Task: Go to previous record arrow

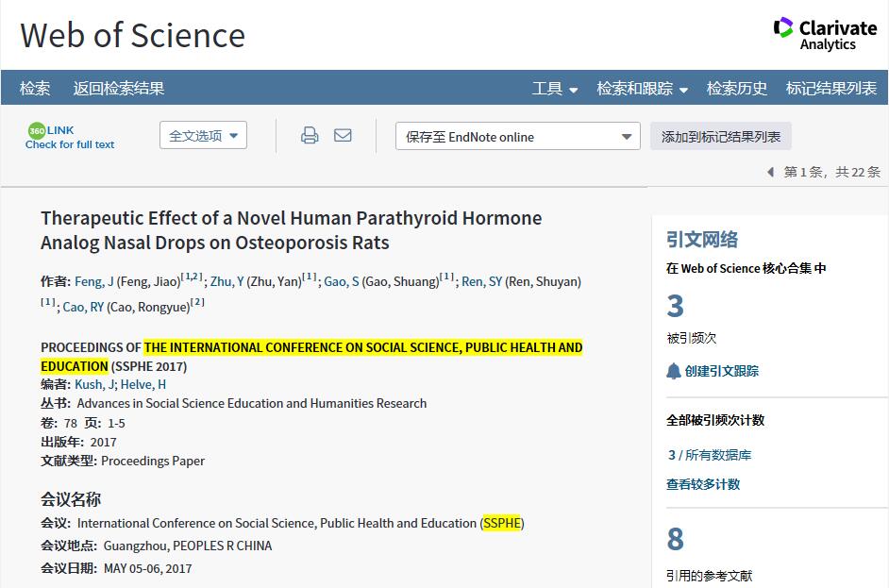Action: tap(770, 172)
